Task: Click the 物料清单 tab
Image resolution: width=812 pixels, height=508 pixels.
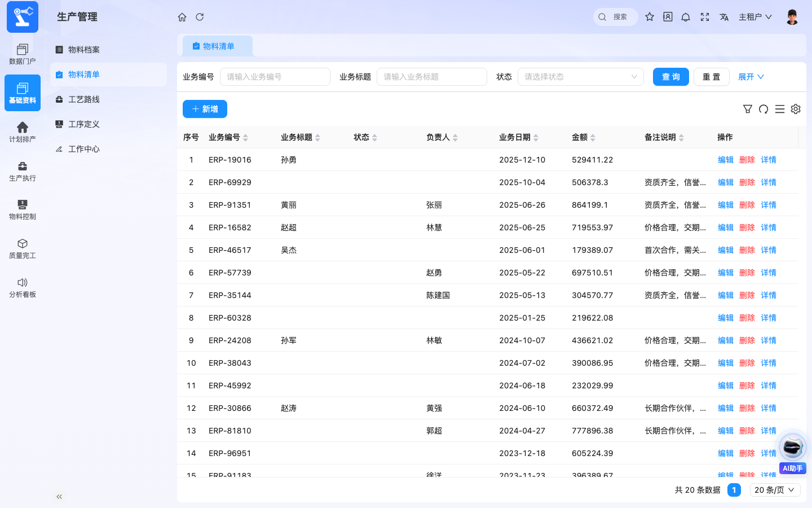Action: point(217,46)
